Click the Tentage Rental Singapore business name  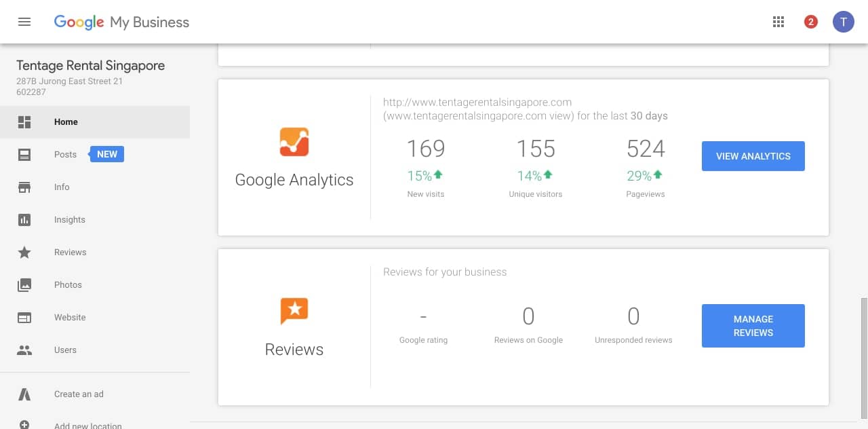click(91, 66)
